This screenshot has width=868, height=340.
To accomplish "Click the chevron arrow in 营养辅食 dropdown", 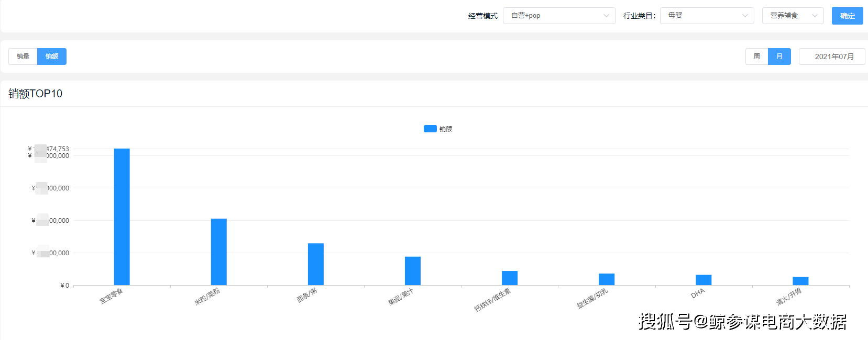I will [815, 16].
